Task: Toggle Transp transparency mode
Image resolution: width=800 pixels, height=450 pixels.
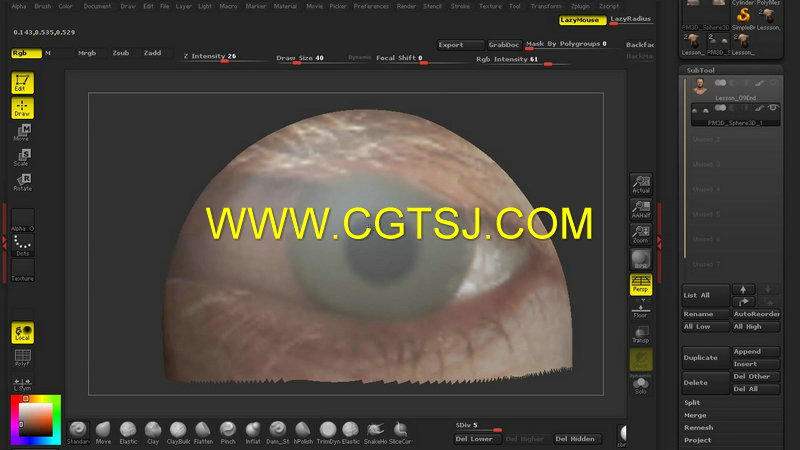Action: [x=641, y=335]
